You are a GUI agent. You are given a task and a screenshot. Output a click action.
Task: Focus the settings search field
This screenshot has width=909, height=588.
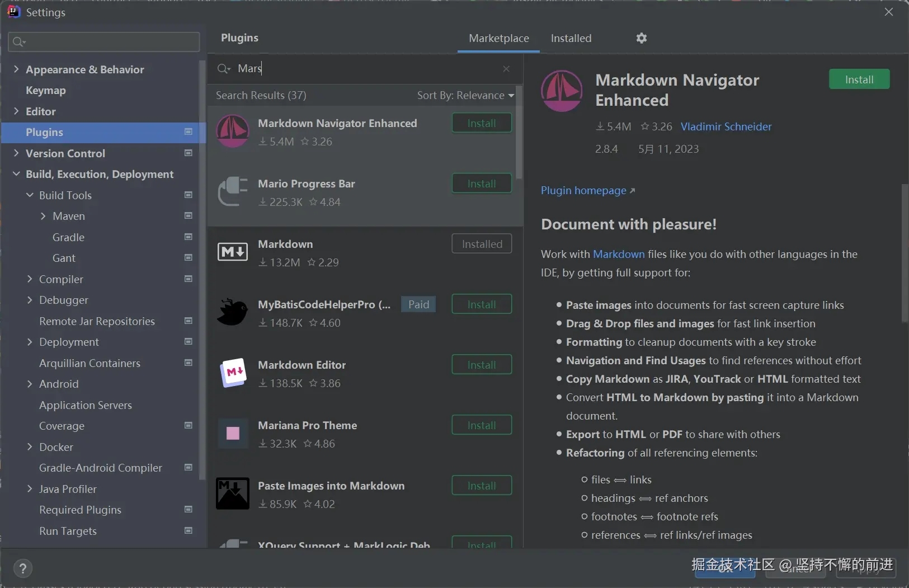click(104, 42)
